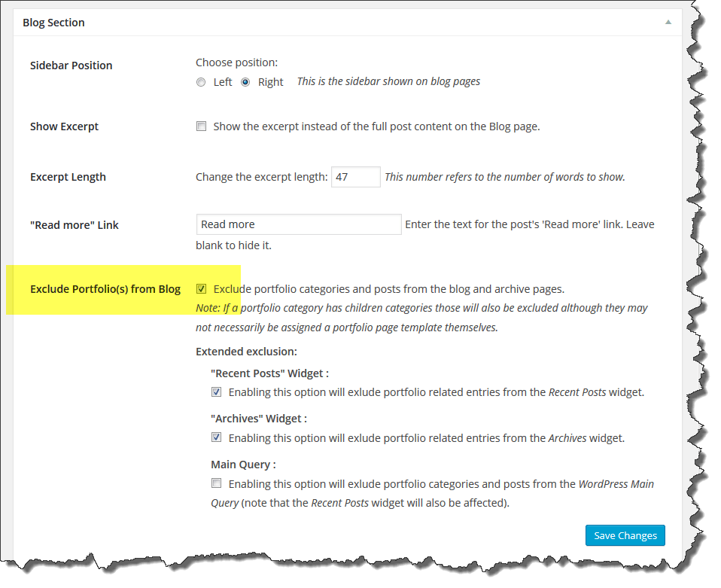
Task: Uncheck Exclude Portfolio(s) from Blog checkbox
Action: tap(201, 288)
